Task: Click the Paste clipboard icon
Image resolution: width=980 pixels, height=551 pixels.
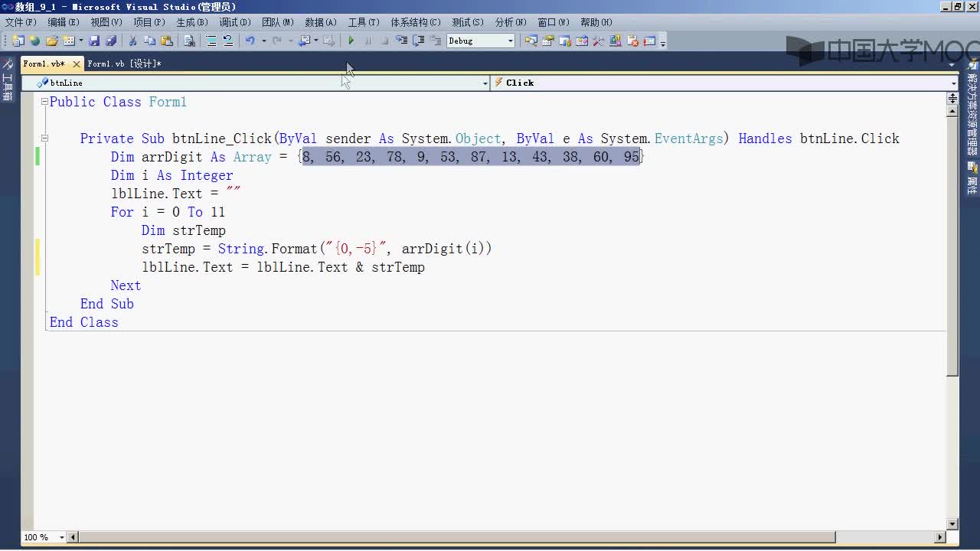Action: point(167,41)
